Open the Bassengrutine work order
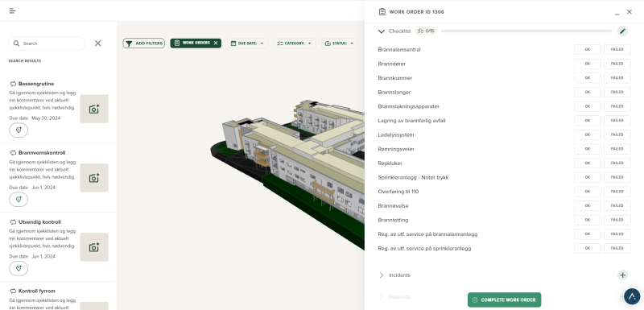This screenshot has width=644, height=310. (x=36, y=84)
